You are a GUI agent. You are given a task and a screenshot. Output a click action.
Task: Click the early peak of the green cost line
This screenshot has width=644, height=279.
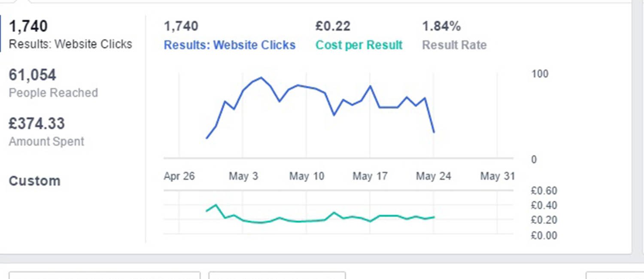216,205
